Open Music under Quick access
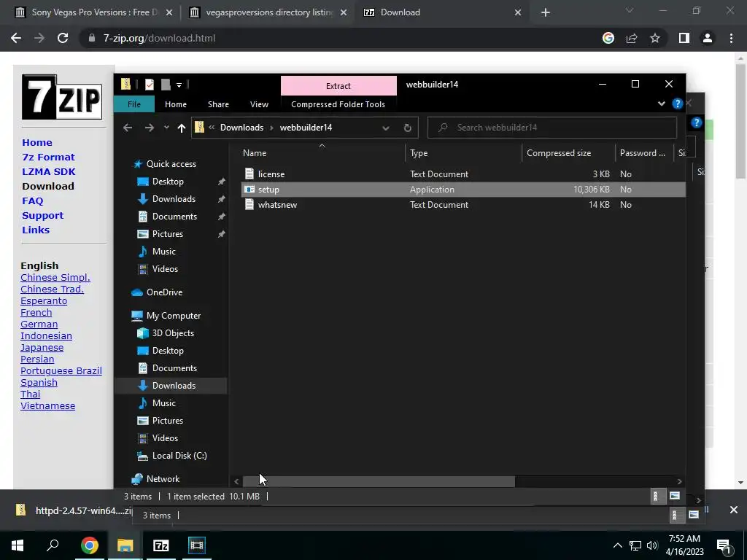 tap(164, 252)
